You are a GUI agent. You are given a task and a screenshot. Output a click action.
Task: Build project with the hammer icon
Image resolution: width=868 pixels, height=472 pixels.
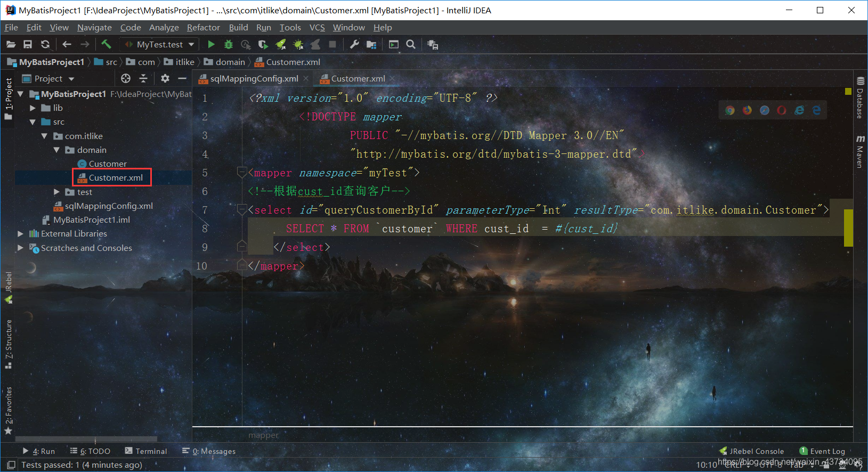pos(106,44)
